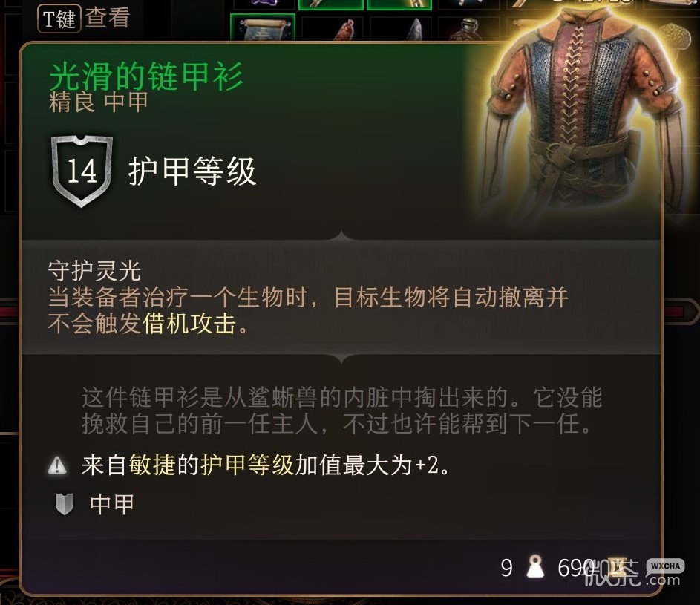
Task: Click the gold coin icon beside 690
Action: pyautogui.click(x=618, y=566)
